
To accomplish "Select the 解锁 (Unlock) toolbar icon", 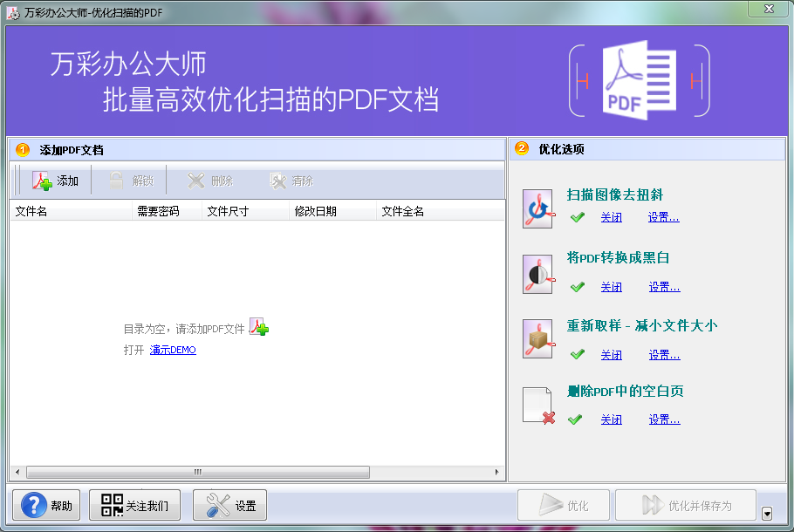I will [x=117, y=179].
